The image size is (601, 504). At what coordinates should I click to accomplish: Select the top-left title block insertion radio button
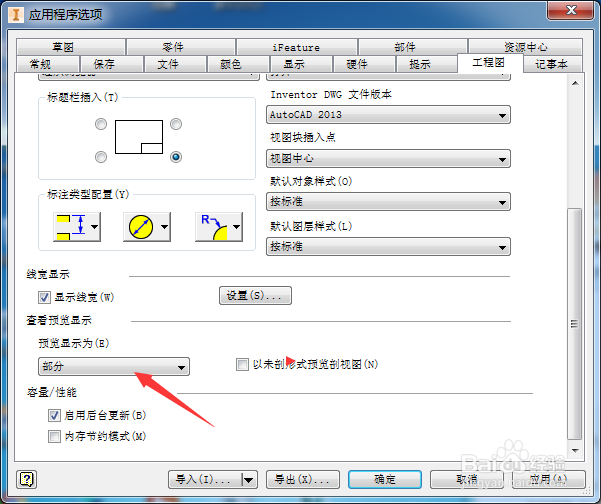coord(101,124)
